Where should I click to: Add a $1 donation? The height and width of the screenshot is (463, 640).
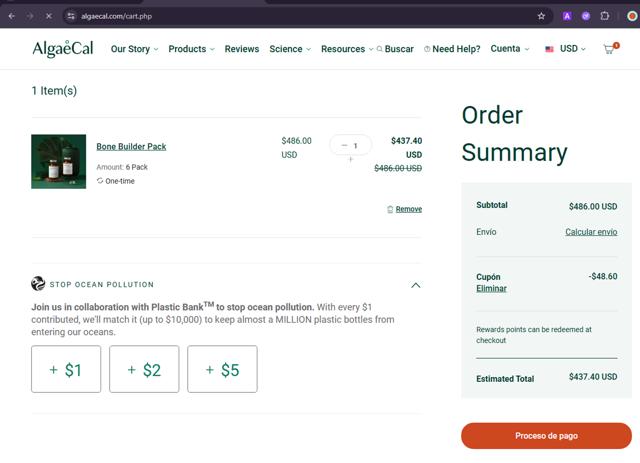click(66, 369)
